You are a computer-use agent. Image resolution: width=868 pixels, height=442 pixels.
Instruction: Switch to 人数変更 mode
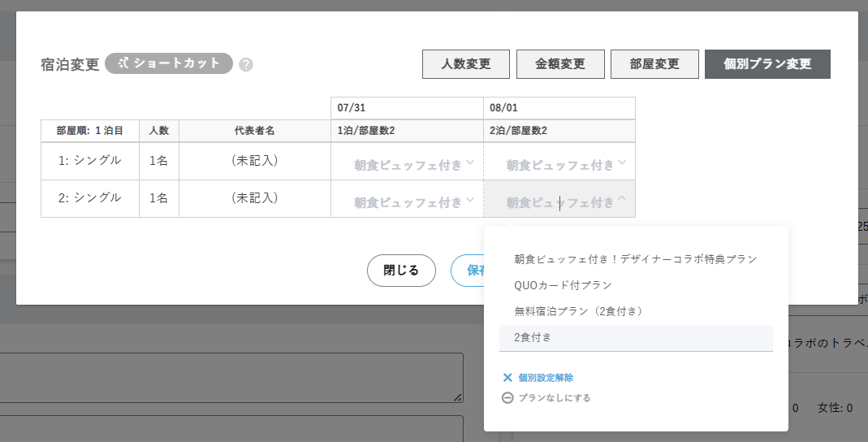pyautogui.click(x=465, y=64)
